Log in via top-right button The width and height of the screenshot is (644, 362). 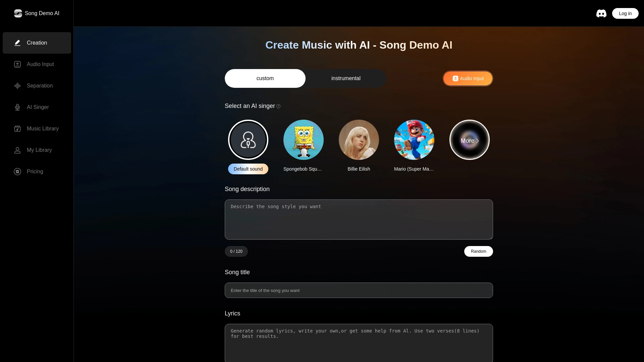coord(625,13)
